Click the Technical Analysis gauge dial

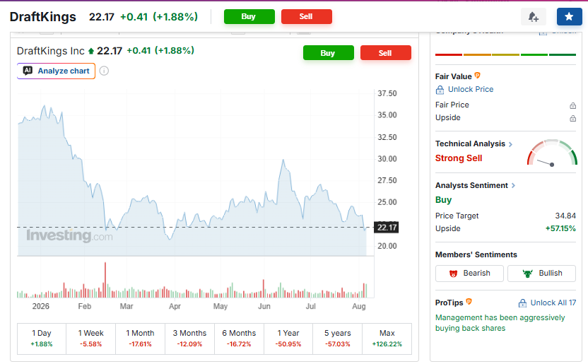(x=552, y=153)
